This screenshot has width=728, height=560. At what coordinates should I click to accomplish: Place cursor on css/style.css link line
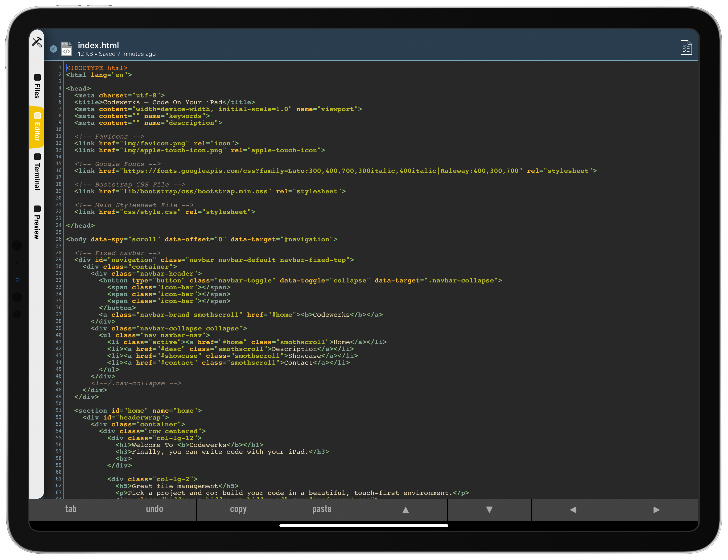pyautogui.click(x=165, y=212)
